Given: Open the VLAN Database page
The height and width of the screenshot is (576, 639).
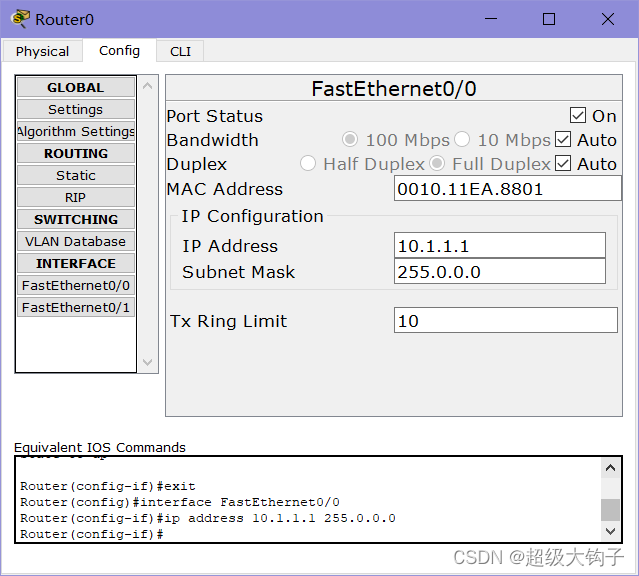Looking at the screenshot, I should point(76,241).
